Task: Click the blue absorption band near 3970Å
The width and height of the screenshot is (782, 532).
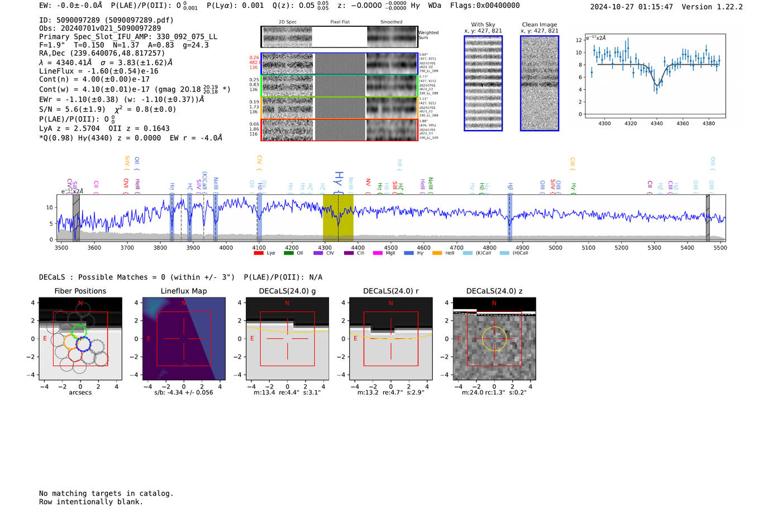Action: pos(216,218)
